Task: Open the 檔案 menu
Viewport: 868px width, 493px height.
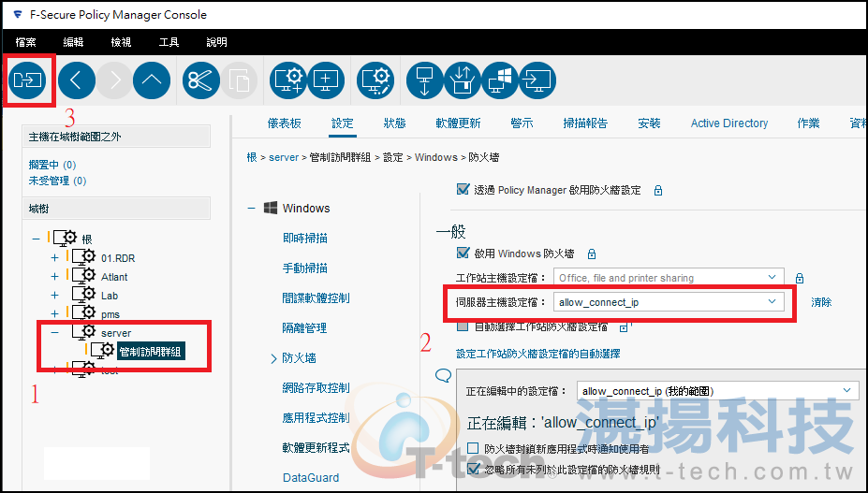Action: pyautogui.click(x=26, y=42)
